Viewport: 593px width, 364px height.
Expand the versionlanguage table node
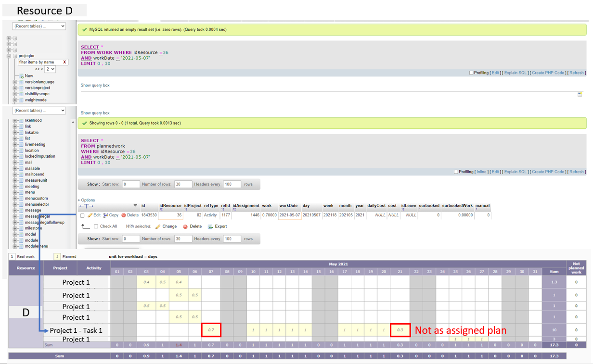[x=15, y=82]
